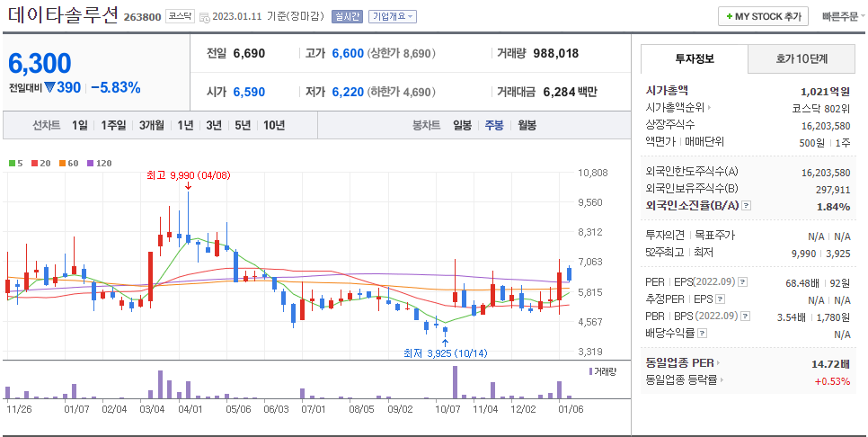
Task: Click 액면가 value 500원
Action: 811,143
